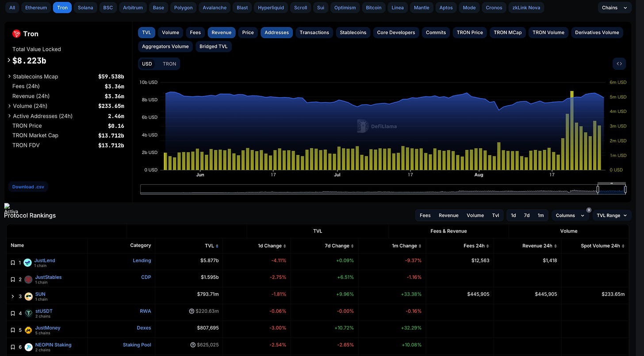Sort by TVL column arrows
The height and width of the screenshot is (356, 644).
[x=217, y=246]
